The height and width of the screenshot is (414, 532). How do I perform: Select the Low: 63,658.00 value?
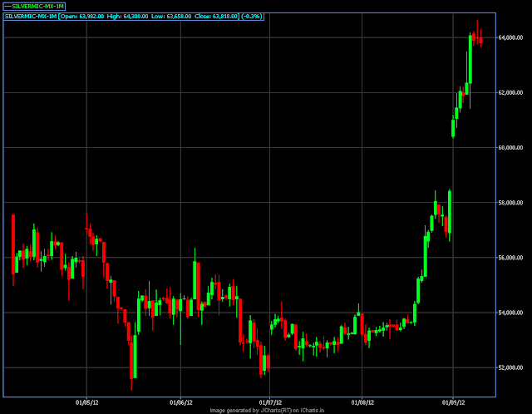[x=171, y=17]
